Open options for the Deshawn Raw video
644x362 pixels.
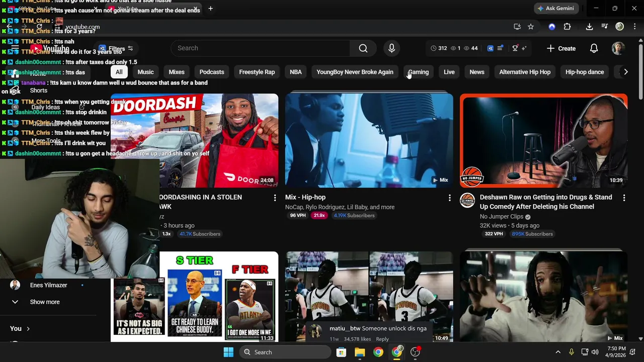[x=624, y=198]
